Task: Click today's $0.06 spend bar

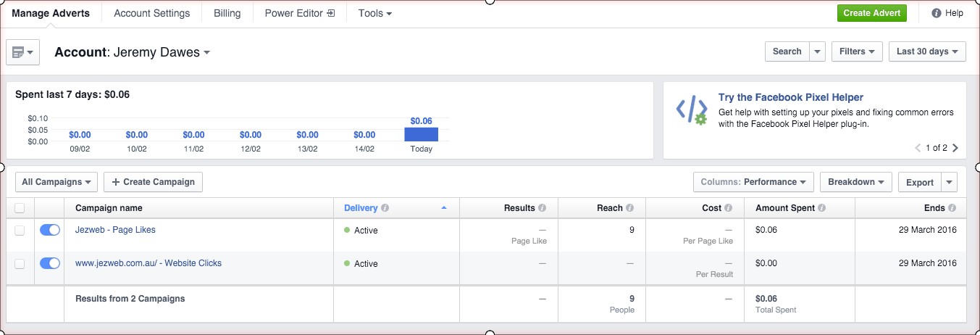Action: [x=421, y=134]
